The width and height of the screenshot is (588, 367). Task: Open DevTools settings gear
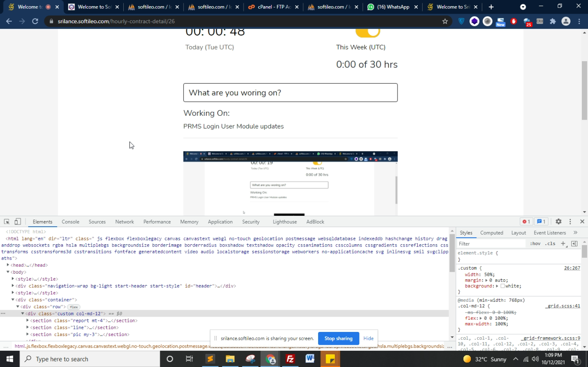pos(558,222)
